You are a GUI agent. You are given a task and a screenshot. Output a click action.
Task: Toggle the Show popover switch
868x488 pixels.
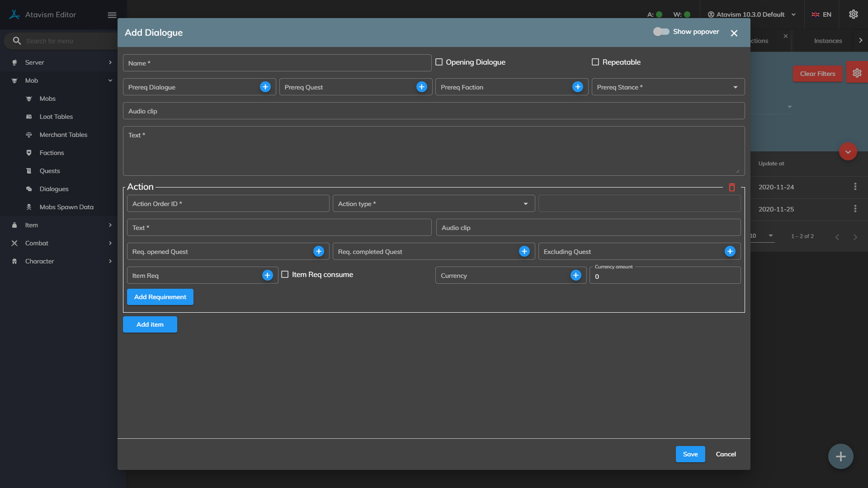tap(661, 32)
